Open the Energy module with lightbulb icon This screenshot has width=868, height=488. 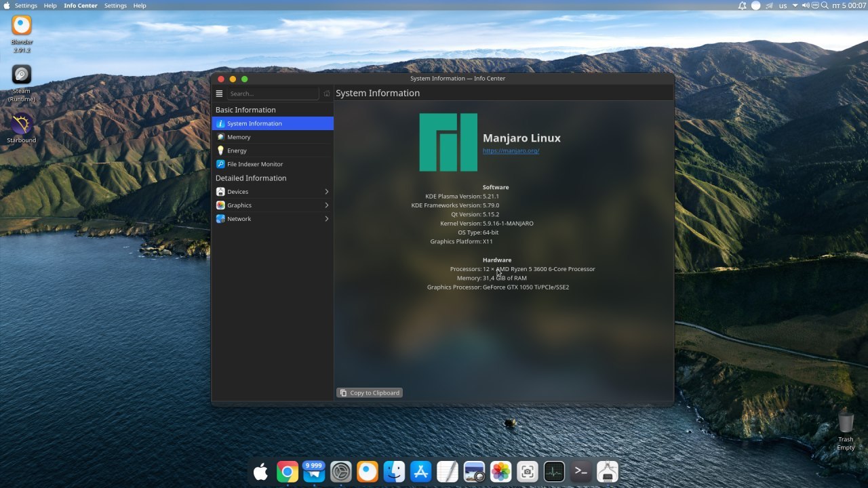237,150
